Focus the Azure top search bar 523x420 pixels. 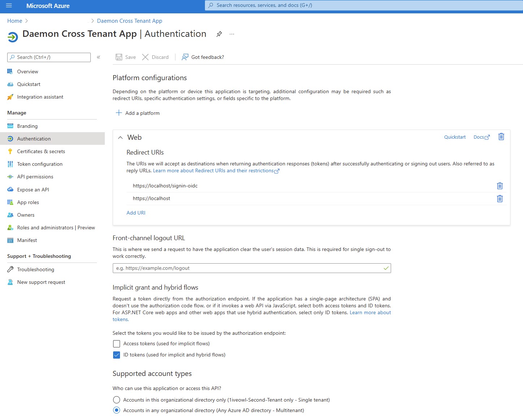(364, 5)
